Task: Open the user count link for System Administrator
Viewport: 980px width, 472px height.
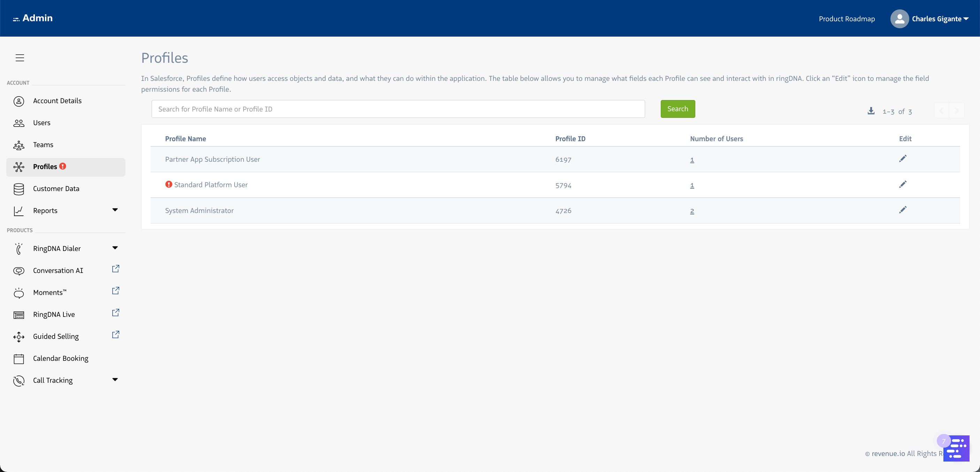Action: 692,211
